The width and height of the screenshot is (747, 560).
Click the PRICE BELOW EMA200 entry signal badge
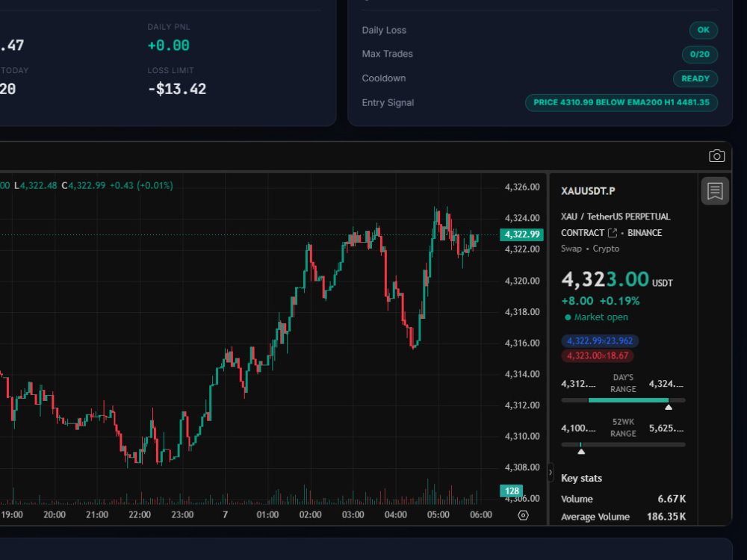click(x=622, y=102)
